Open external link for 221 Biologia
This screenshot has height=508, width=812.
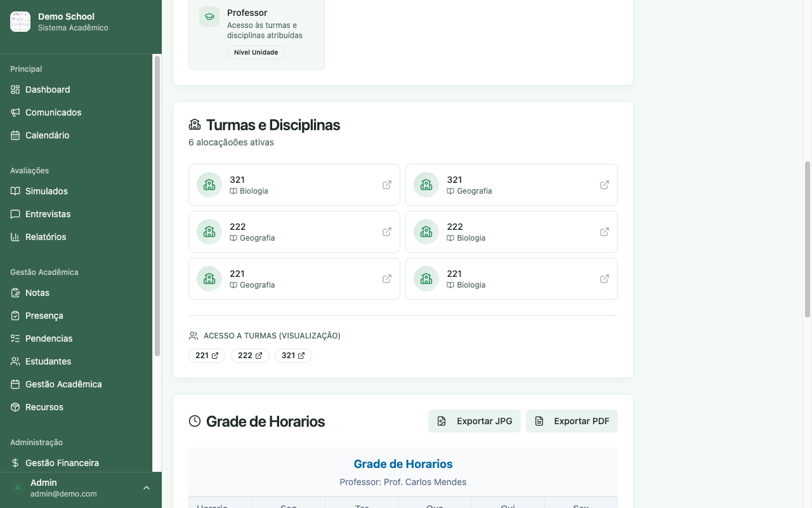point(605,279)
